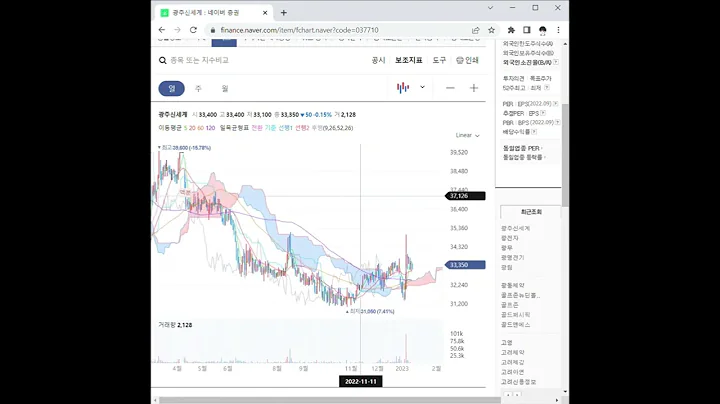Bookmark this page with star icon
The image size is (720, 404).
pyautogui.click(x=491, y=30)
